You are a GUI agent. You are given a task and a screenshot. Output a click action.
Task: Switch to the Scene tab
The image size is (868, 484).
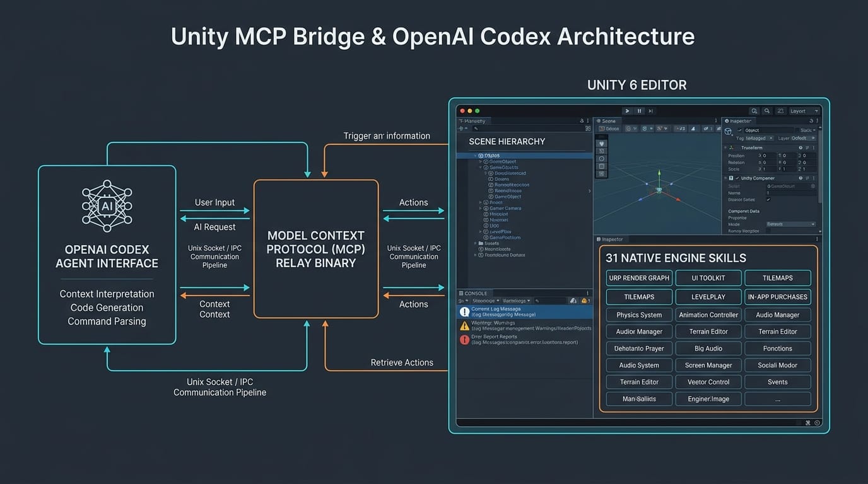(607, 121)
